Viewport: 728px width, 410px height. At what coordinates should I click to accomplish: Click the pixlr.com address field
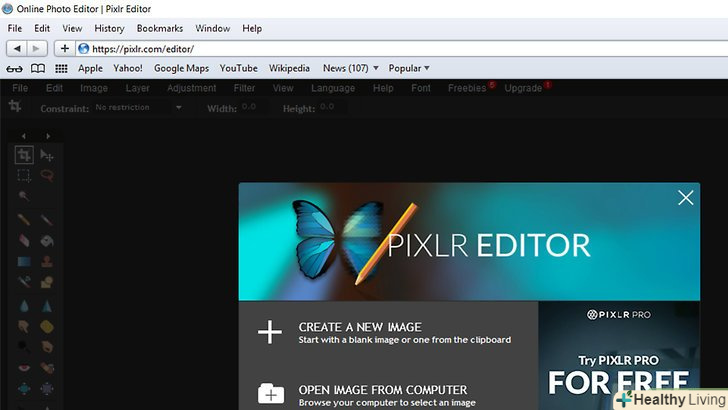click(402, 49)
